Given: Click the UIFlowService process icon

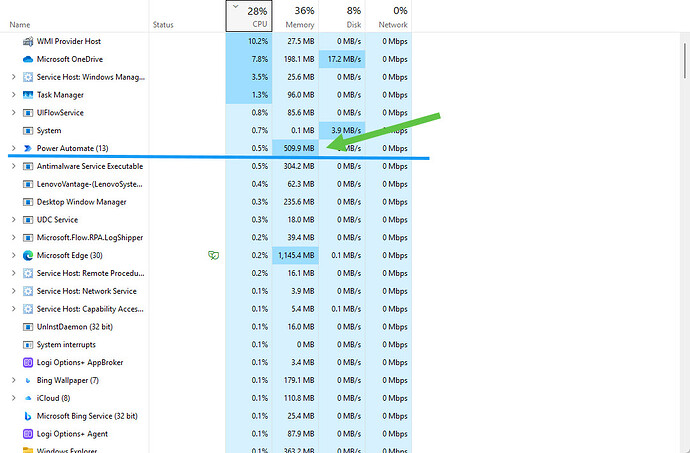Looking at the screenshot, I should pos(28,113).
